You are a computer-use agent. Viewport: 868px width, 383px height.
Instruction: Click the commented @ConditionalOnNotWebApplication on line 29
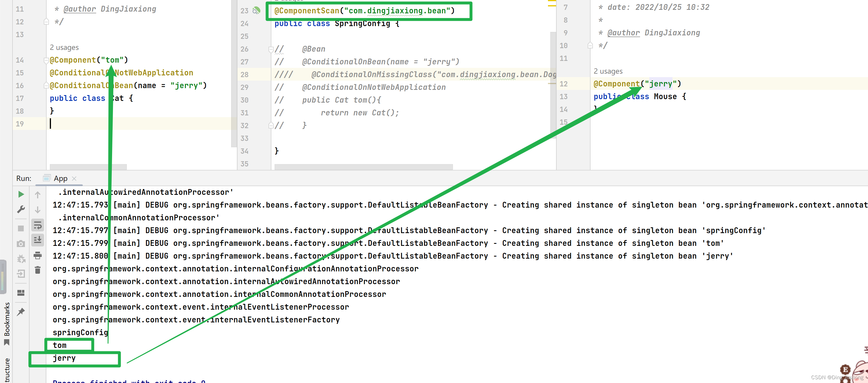[x=374, y=87]
